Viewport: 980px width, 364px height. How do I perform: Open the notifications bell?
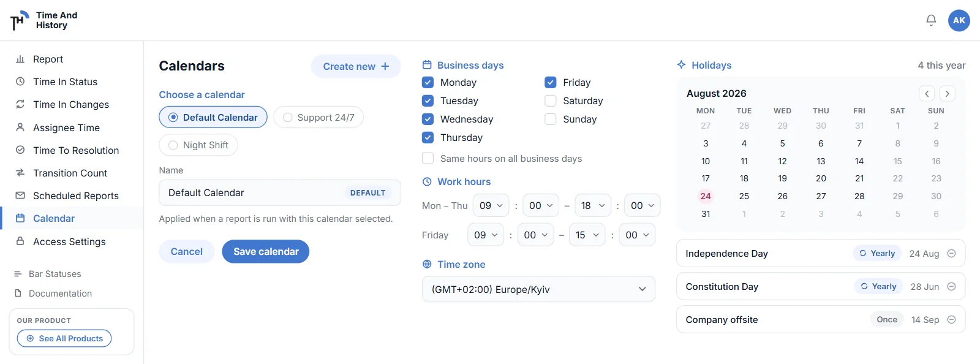point(931,20)
